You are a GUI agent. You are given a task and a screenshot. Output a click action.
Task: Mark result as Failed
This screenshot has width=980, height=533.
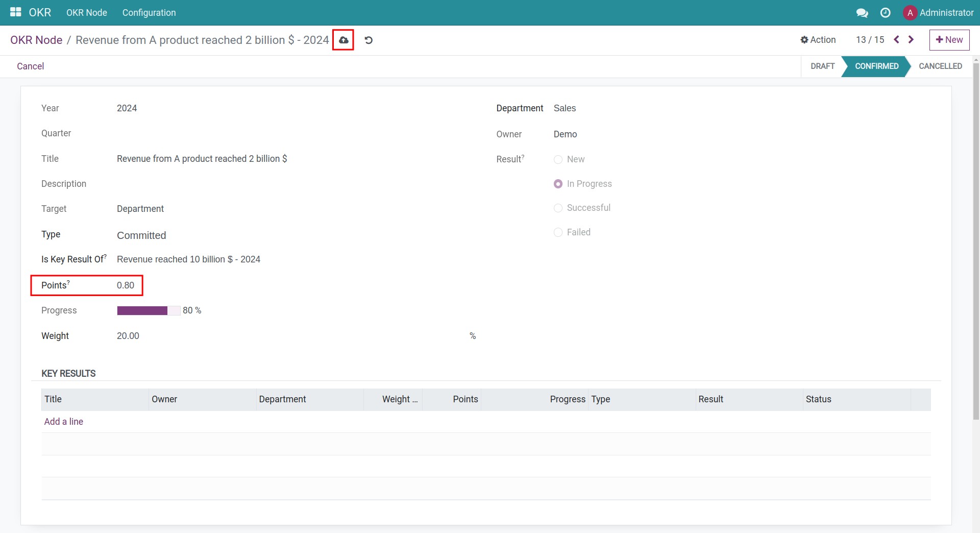pyautogui.click(x=558, y=232)
